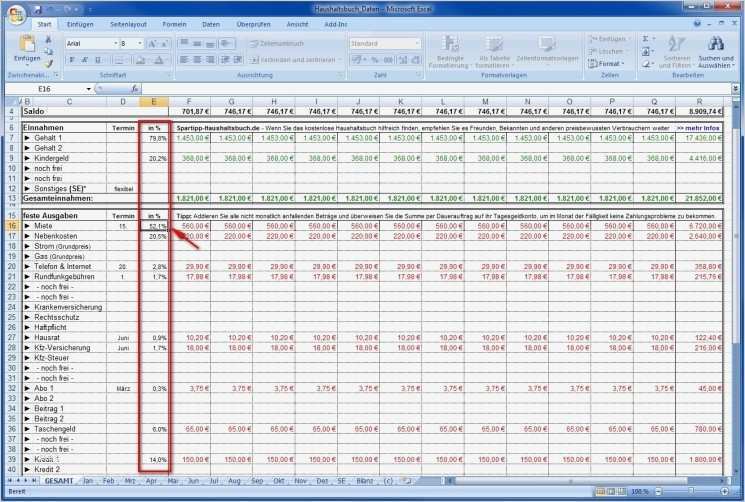Increase the font size with the large A icon
745x502 pixels.
[x=153, y=44]
